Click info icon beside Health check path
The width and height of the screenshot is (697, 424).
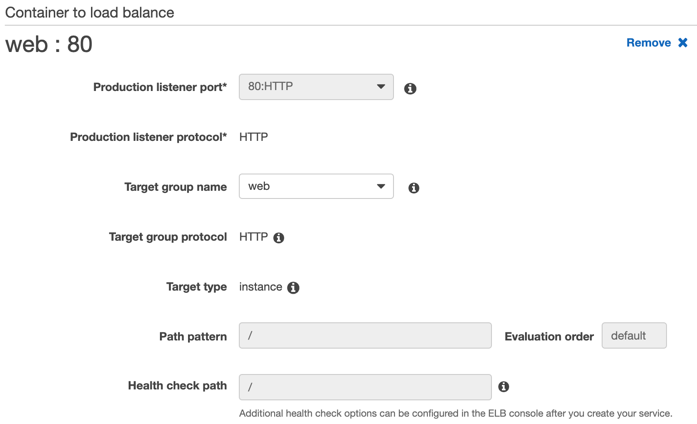tap(503, 387)
